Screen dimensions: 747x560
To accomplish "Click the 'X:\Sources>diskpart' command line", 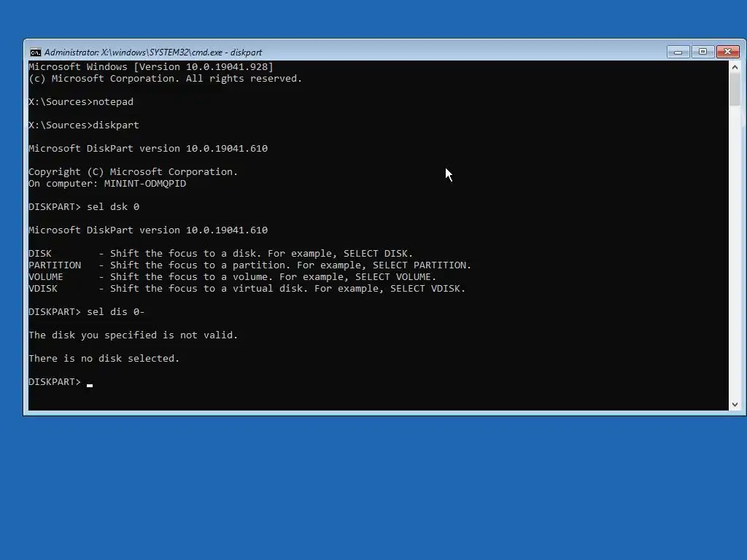I will tap(84, 125).
